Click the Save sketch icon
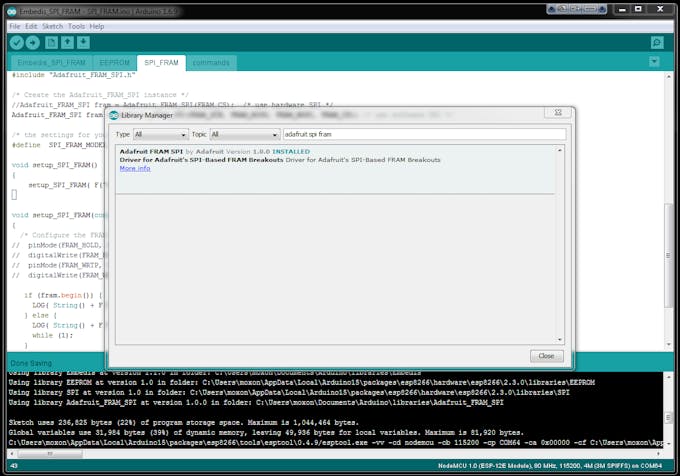 [x=83, y=43]
